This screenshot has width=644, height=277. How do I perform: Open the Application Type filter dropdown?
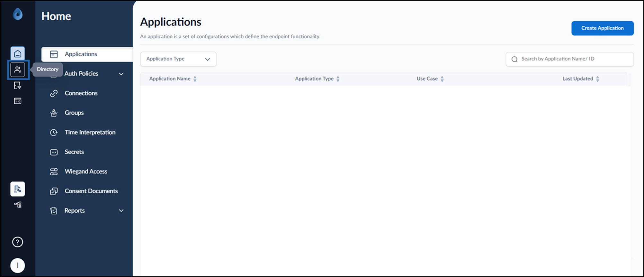click(178, 59)
